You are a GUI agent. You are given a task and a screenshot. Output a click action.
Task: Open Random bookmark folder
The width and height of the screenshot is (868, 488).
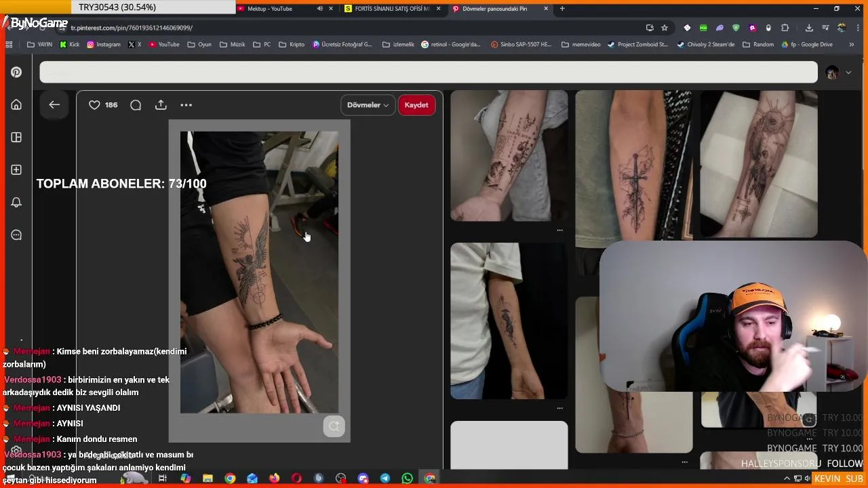pos(758,45)
